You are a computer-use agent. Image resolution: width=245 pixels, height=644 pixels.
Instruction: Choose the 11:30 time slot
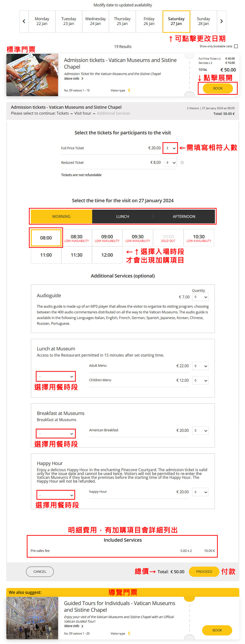[77, 255]
